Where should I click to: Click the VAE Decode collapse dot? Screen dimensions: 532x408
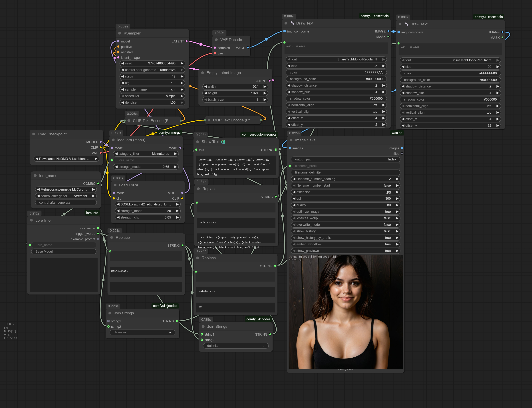(216, 40)
